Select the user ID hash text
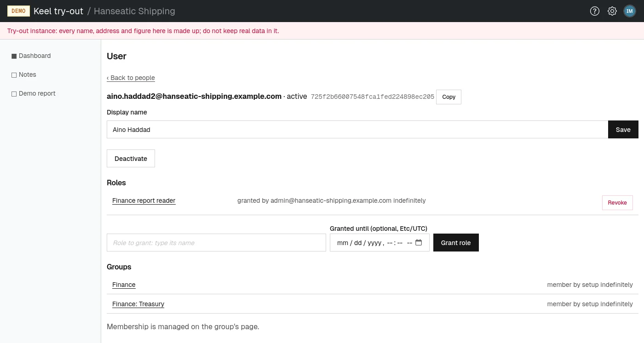 click(x=373, y=97)
